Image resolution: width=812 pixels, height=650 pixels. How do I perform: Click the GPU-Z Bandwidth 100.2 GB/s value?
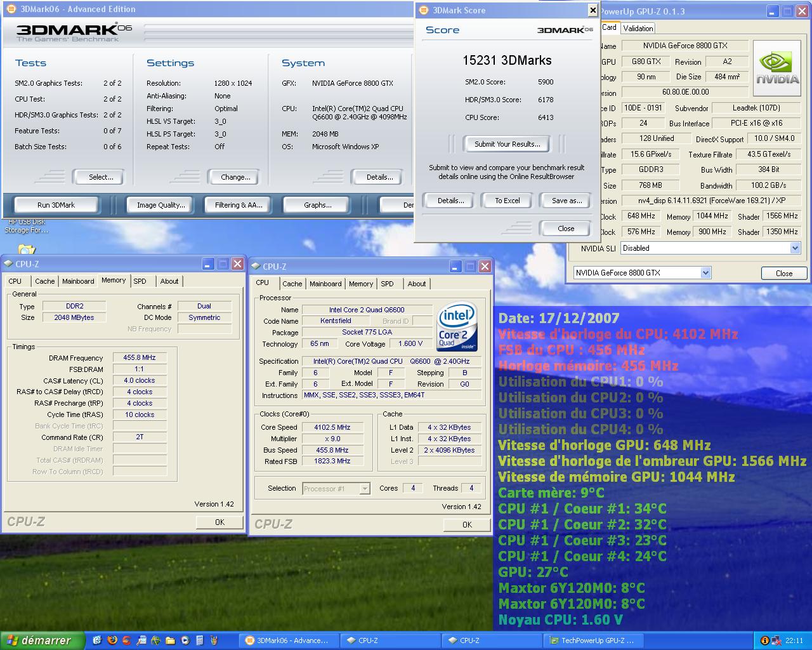click(768, 185)
